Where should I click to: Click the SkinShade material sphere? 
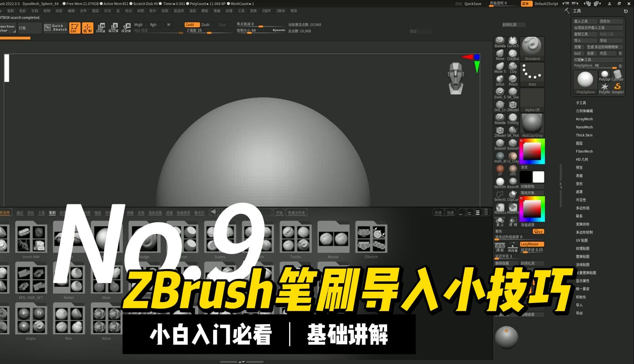tap(500, 183)
